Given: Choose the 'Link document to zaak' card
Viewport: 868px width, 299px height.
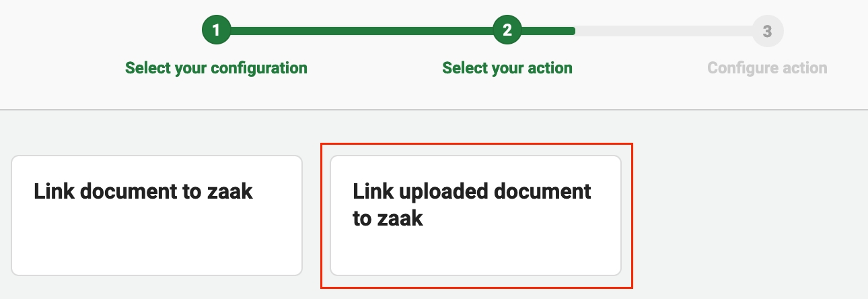Looking at the screenshot, I should (157, 215).
